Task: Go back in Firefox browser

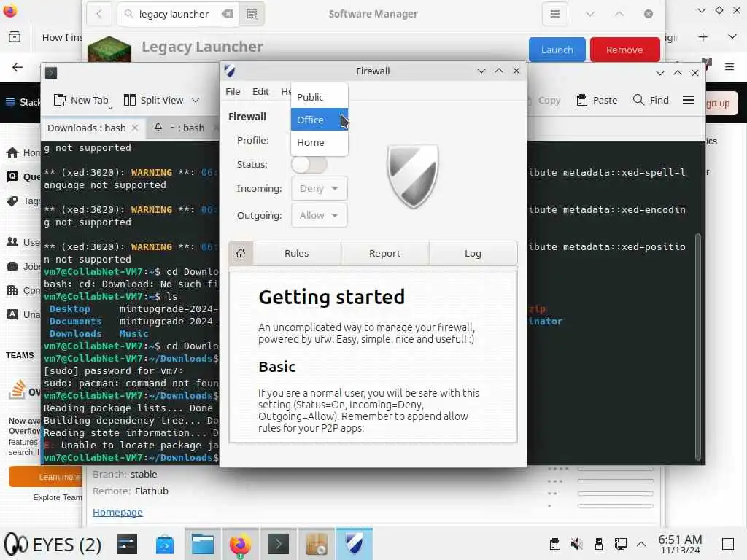Action: (x=18, y=67)
